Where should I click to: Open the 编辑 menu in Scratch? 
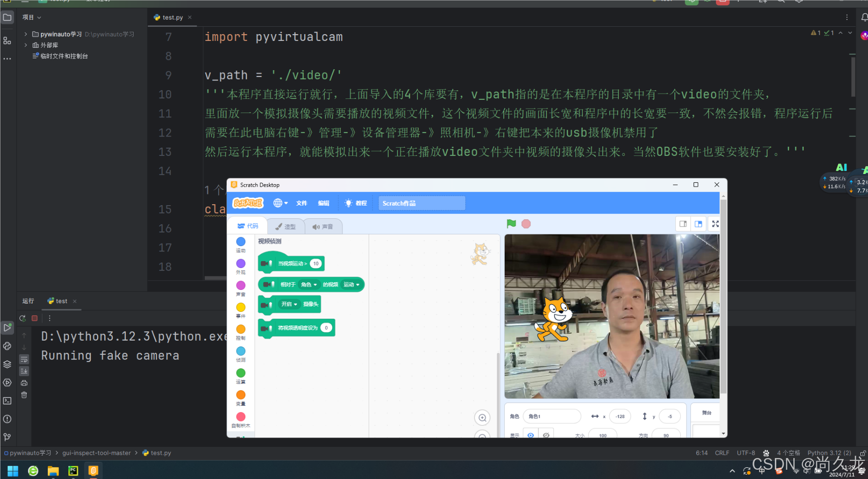(x=324, y=203)
